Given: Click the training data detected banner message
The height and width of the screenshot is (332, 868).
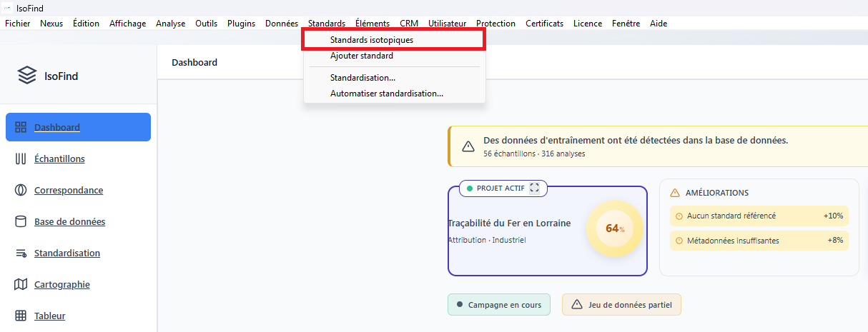Looking at the screenshot, I should [x=636, y=140].
